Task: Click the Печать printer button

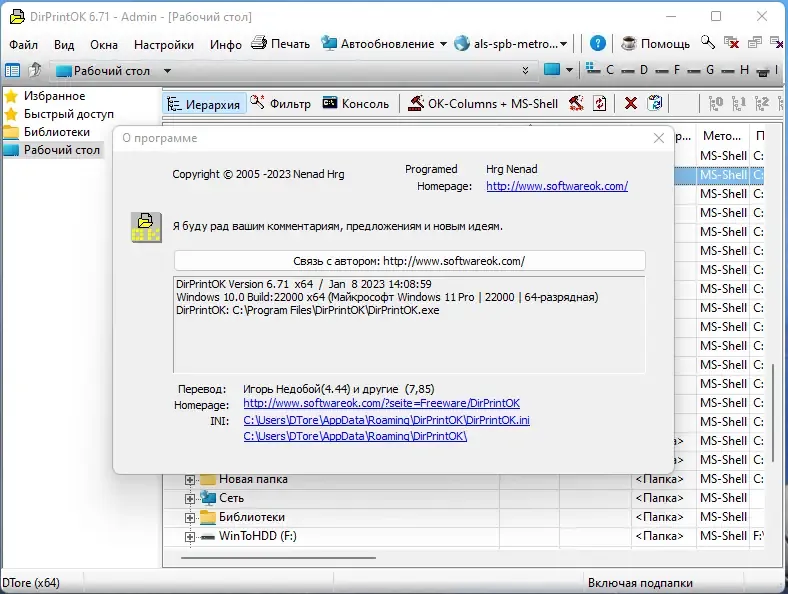Action: coord(280,44)
